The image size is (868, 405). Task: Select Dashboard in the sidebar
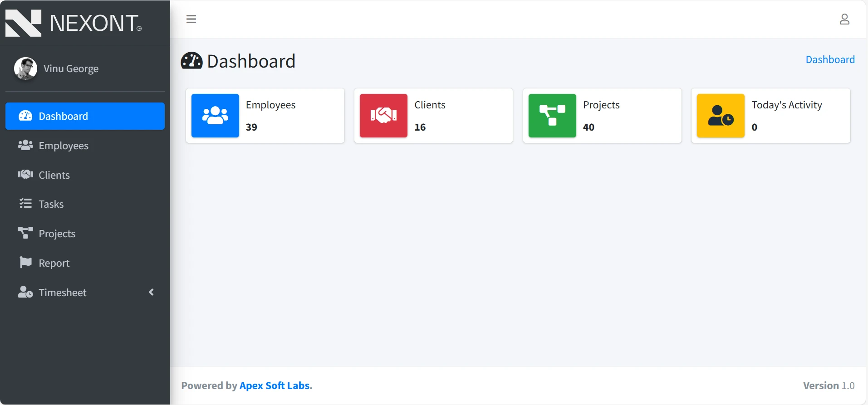tap(85, 116)
